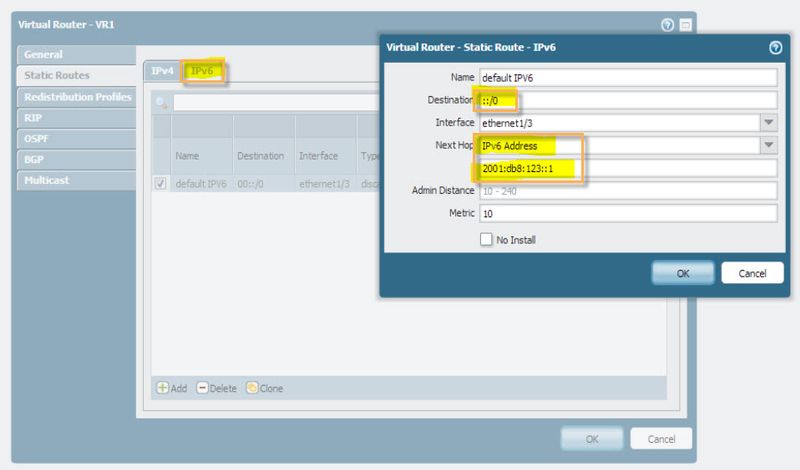Click Add icon to create static route
This screenshot has height=470, width=800.
click(162, 388)
